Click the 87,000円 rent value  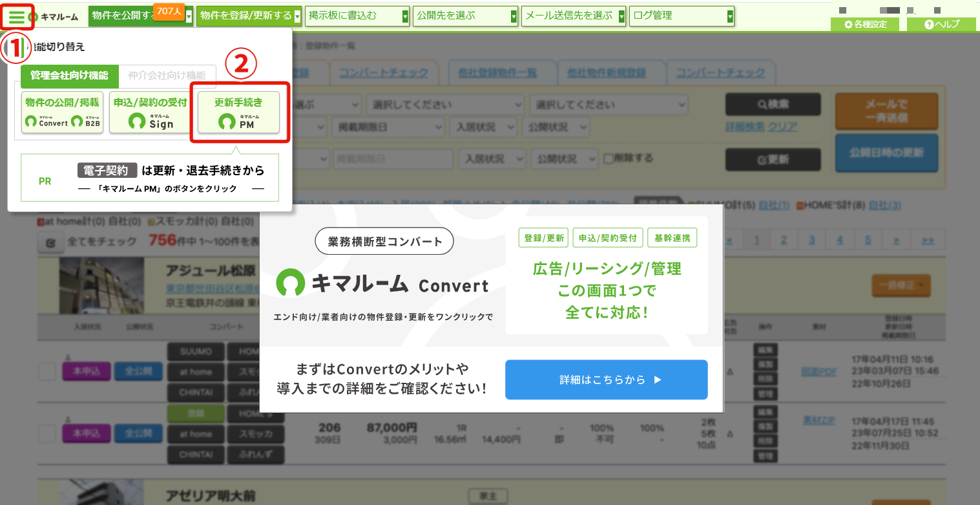(x=391, y=427)
